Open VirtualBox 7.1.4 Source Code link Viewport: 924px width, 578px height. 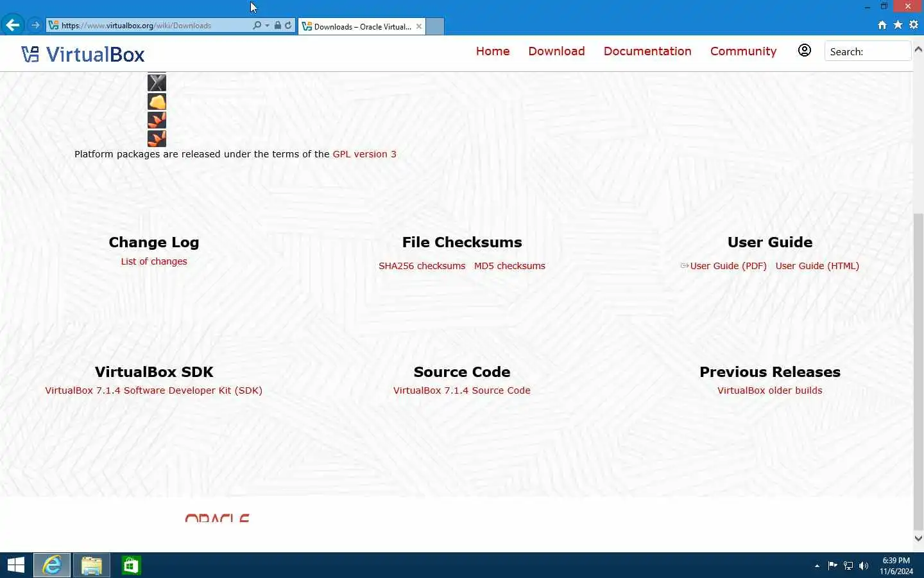(x=462, y=390)
